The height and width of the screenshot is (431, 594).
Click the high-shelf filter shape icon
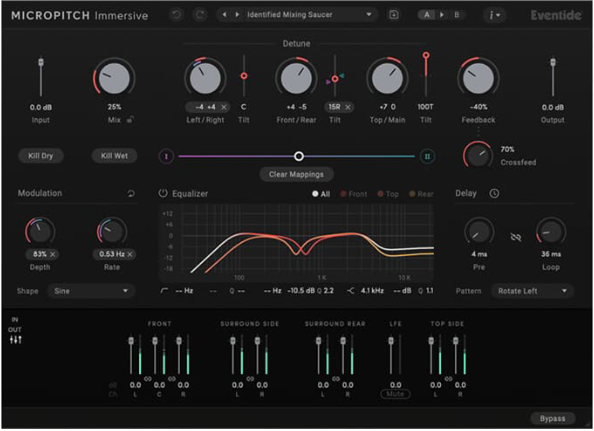[x=351, y=291]
